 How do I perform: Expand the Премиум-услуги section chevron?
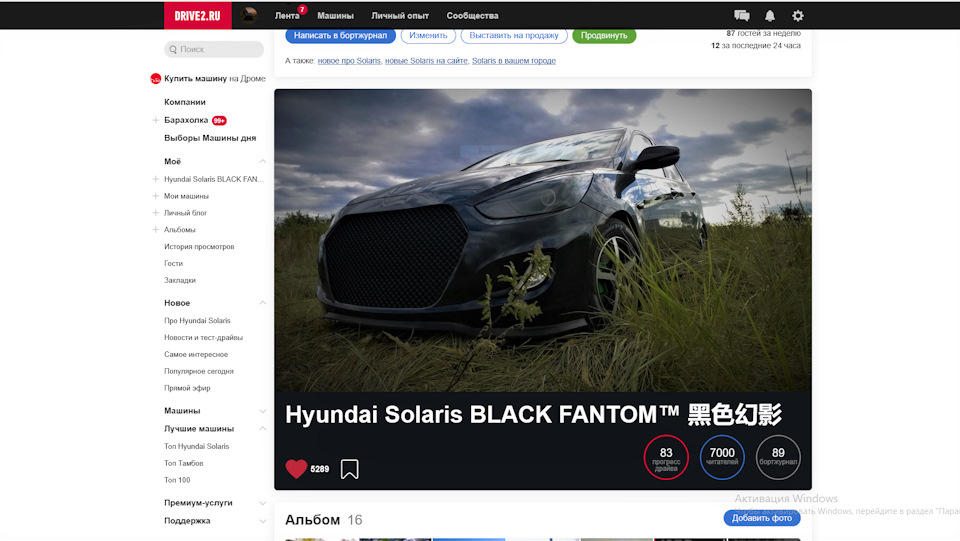(262, 503)
